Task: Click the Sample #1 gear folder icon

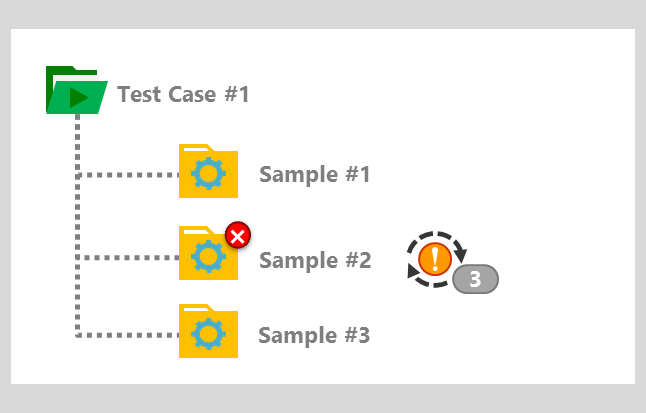Action: pyautogui.click(x=208, y=171)
